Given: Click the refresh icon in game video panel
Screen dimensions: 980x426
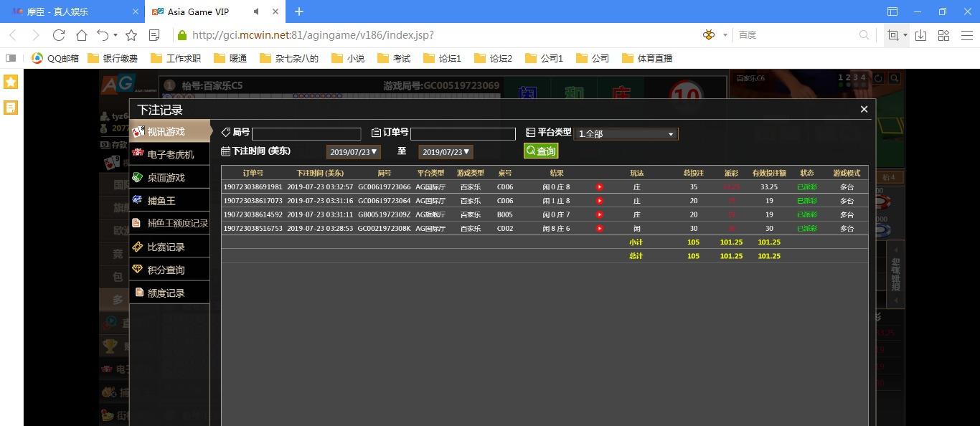Looking at the screenshot, I should click(x=877, y=77).
